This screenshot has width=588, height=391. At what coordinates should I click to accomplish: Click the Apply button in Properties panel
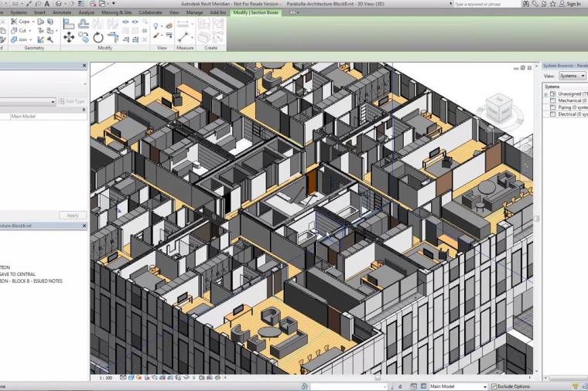point(73,215)
